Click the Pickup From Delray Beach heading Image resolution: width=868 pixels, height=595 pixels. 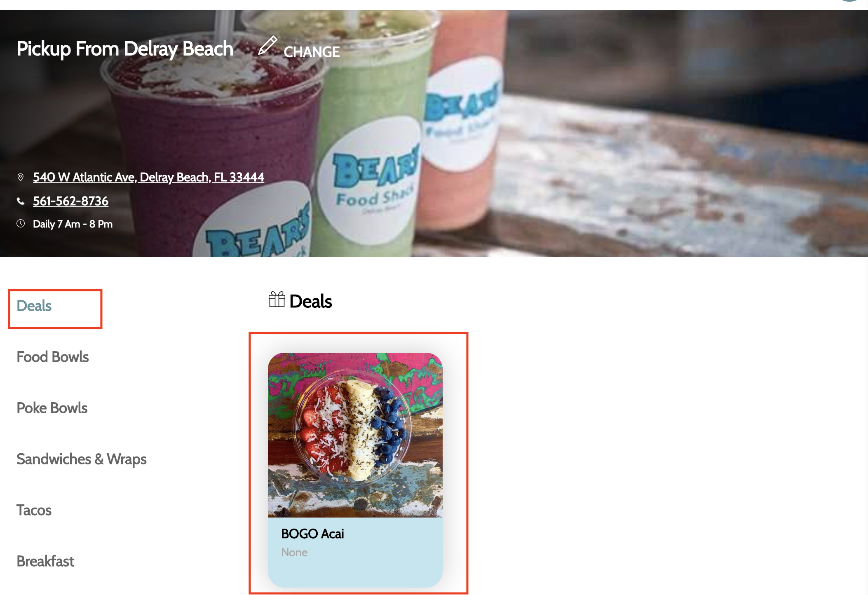125,49
